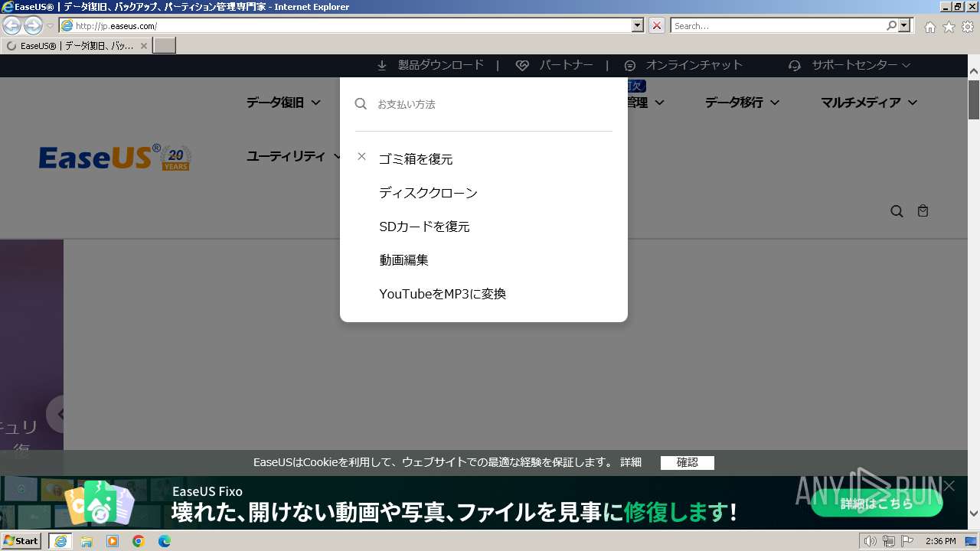980x551 pixels.
Task: Click the 2:36 PM clock
Action: pos(940,542)
